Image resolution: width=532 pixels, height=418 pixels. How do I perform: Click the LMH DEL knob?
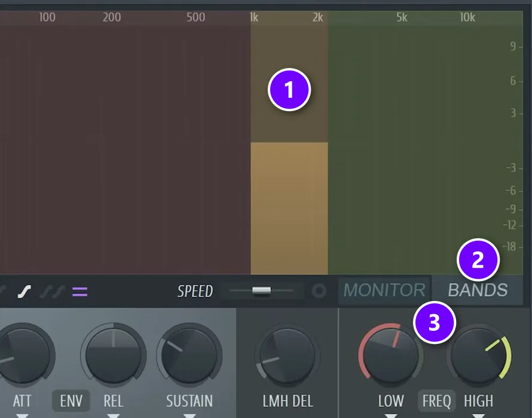[x=288, y=355]
